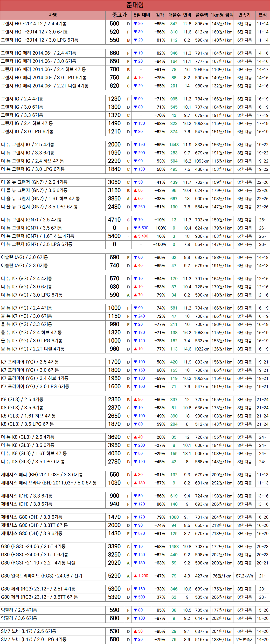Click price 2290 for 더 뉴 그랜저 IG 하브
270x644 pixels.
click(114, 161)
